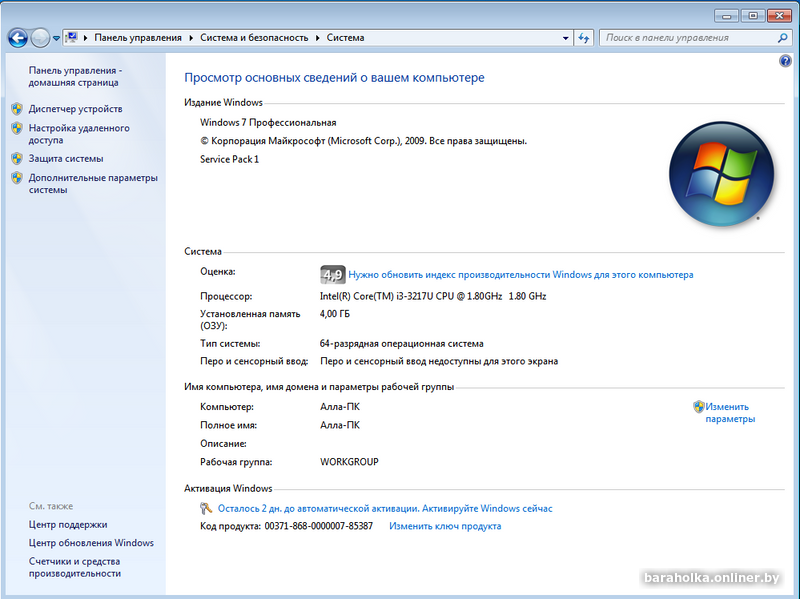Close the Система window
The image size is (800, 599).
780,16
